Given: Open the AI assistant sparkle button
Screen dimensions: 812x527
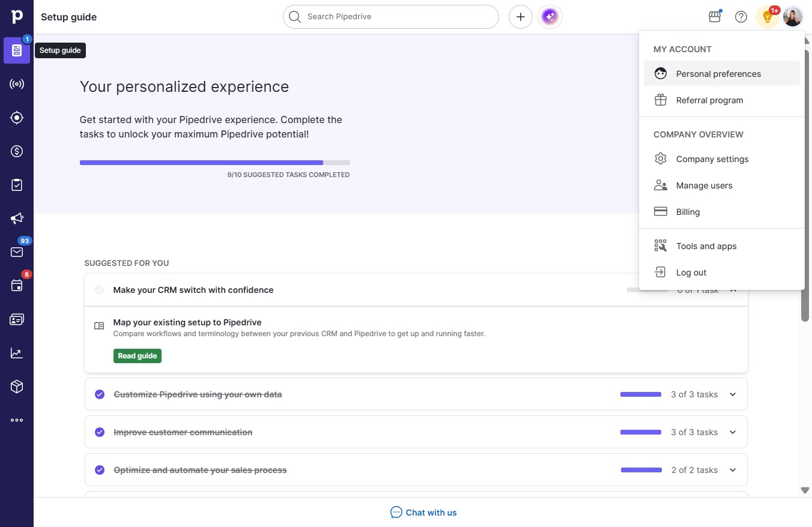Looking at the screenshot, I should (550, 17).
